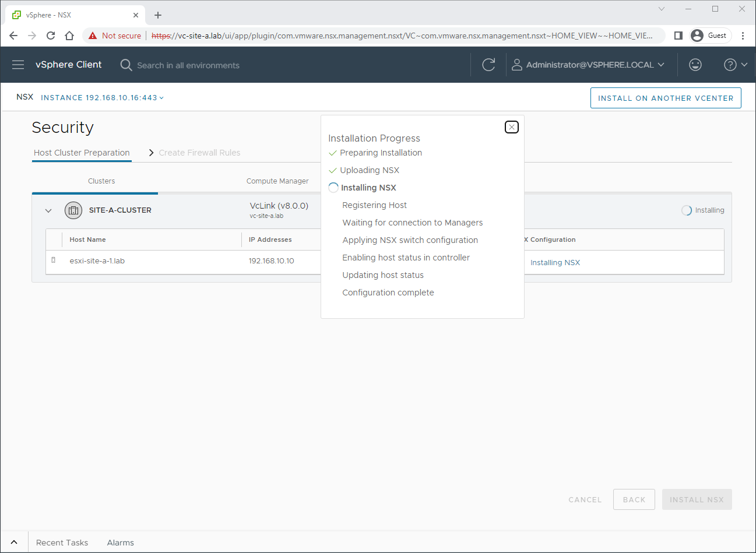Click the Compute Manager column header
The width and height of the screenshot is (756, 553).
click(277, 181)
